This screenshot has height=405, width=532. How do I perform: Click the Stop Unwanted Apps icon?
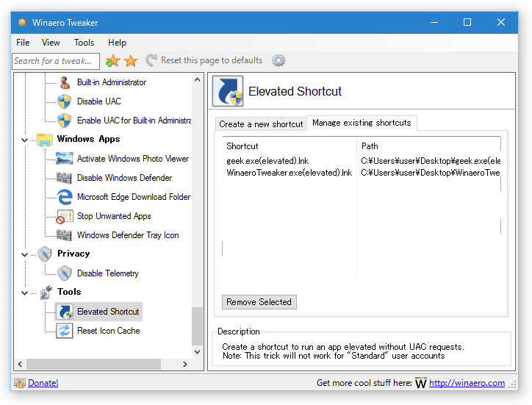[65, 217]
